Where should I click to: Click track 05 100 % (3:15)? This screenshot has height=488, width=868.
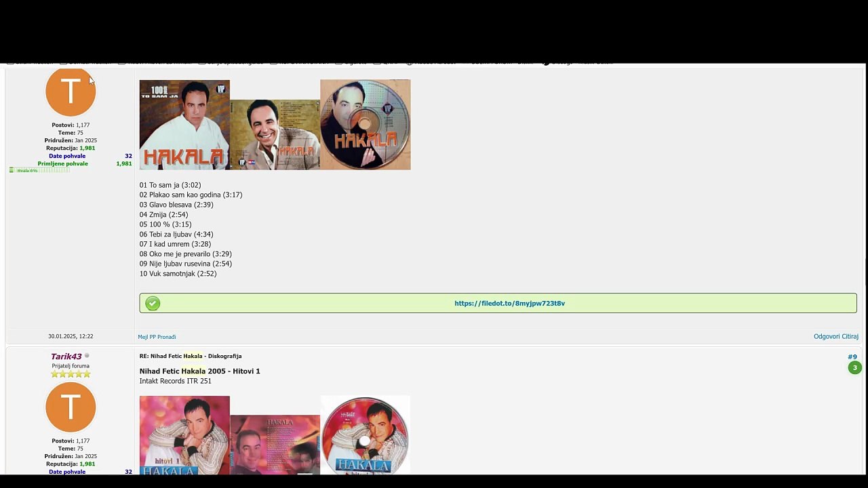coord(165,224)
